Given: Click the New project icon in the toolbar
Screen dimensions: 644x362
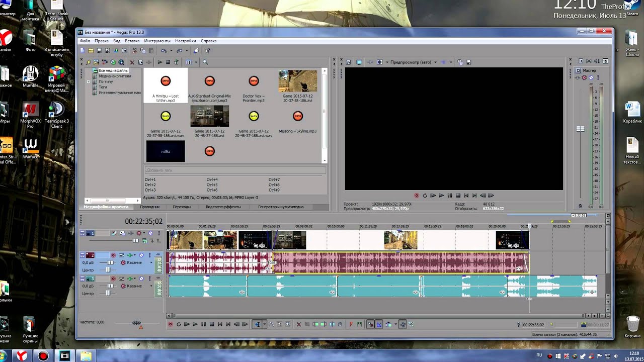Looking at the screenshot, I should pyautogui.click(x=83, y=51).
